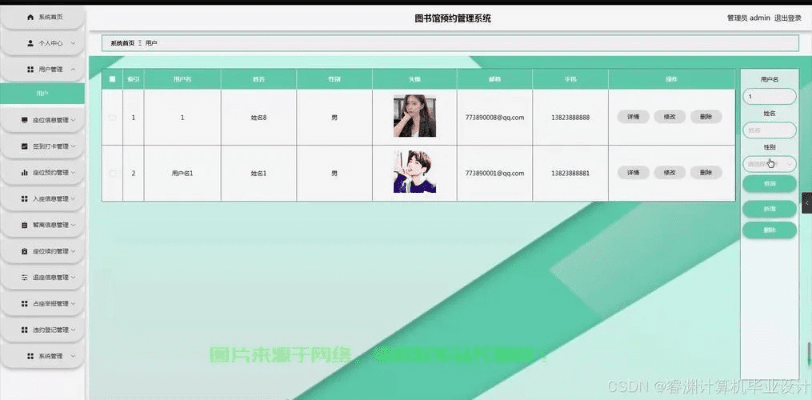812x400 pixels.
Task: Click the phone number 13823888888
Action: pyautogui.click(x=570, y=118)
